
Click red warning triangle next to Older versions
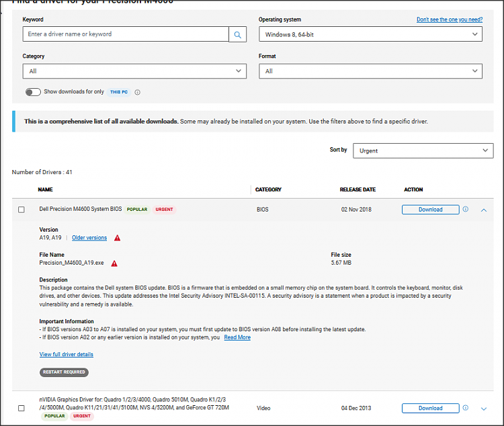tap(118, 238)
